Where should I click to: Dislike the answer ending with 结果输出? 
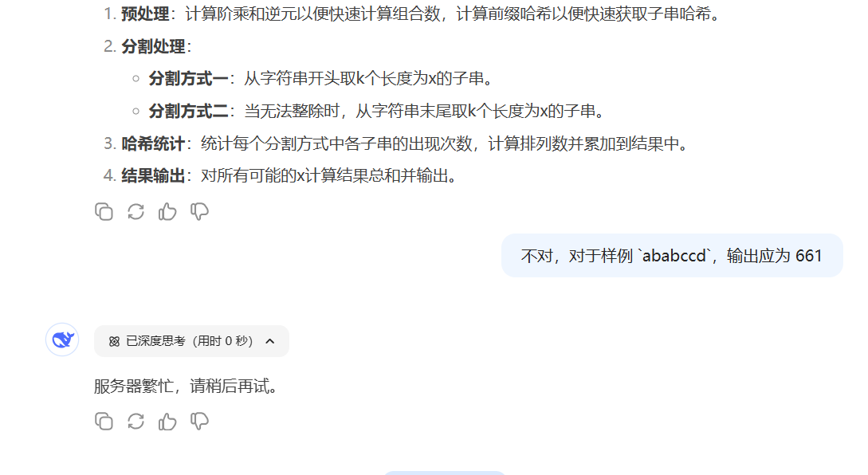click(x=199, y=211)
